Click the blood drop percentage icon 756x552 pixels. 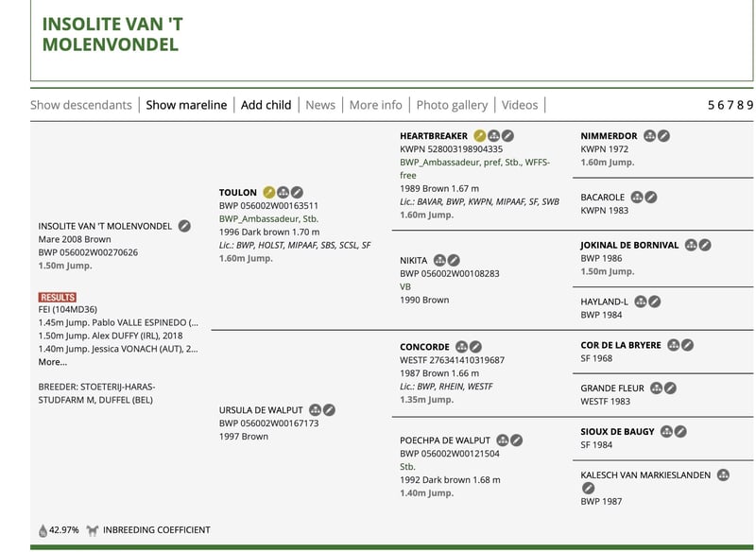(43, 530)
